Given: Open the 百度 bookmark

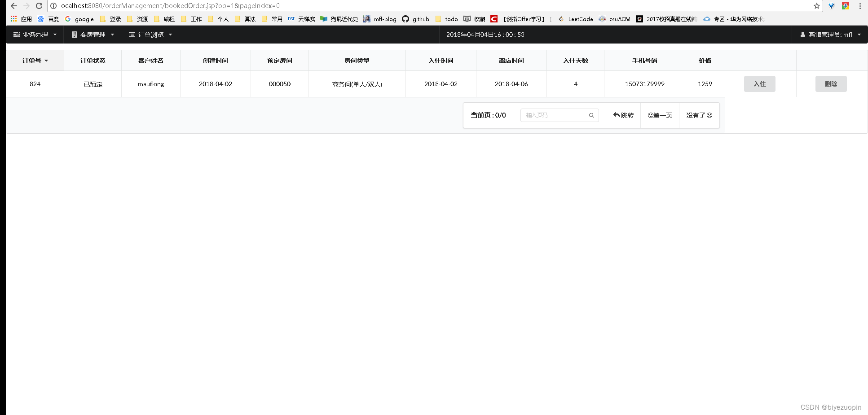Looking at the screenshot, I should click(48, 19).
